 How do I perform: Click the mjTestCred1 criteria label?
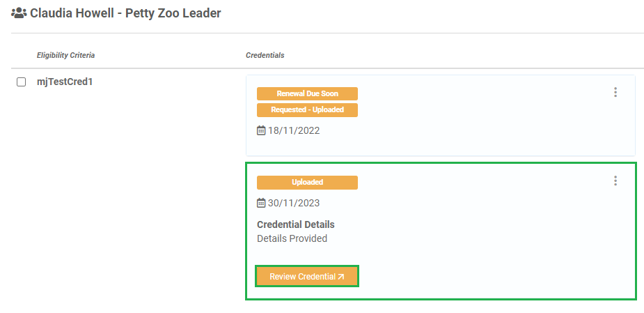[x=65, y=82]
